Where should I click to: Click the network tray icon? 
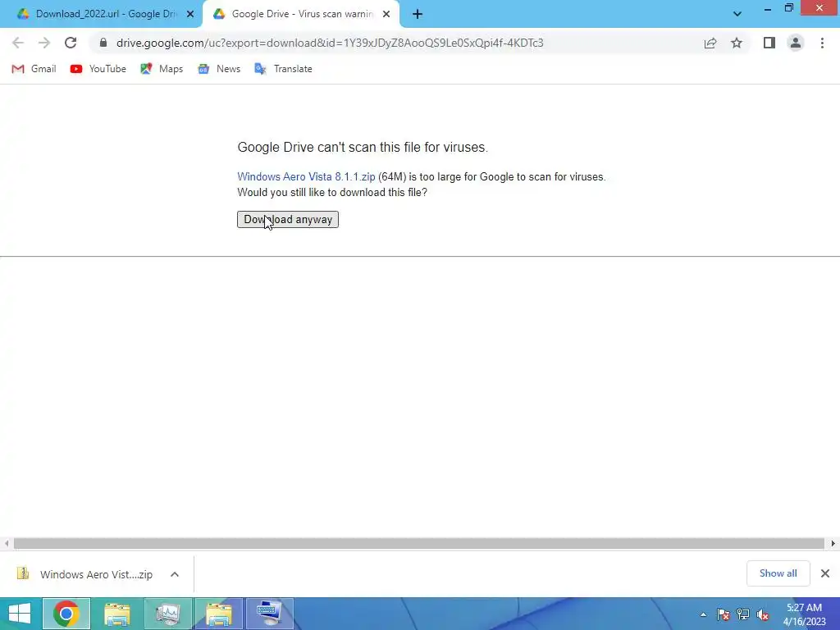click(743, 614)
